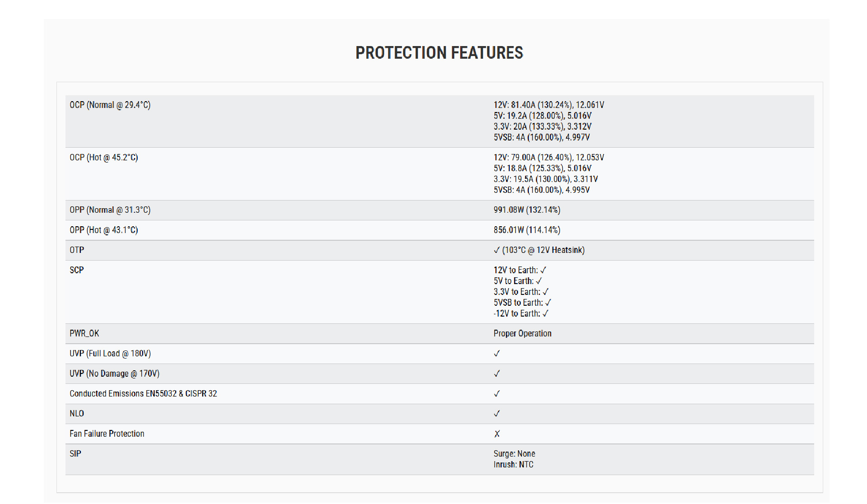This screenshot has width=867, height=504.
Task: Select the "5VSB to Earth" checkmark
Action: [548, 303]
